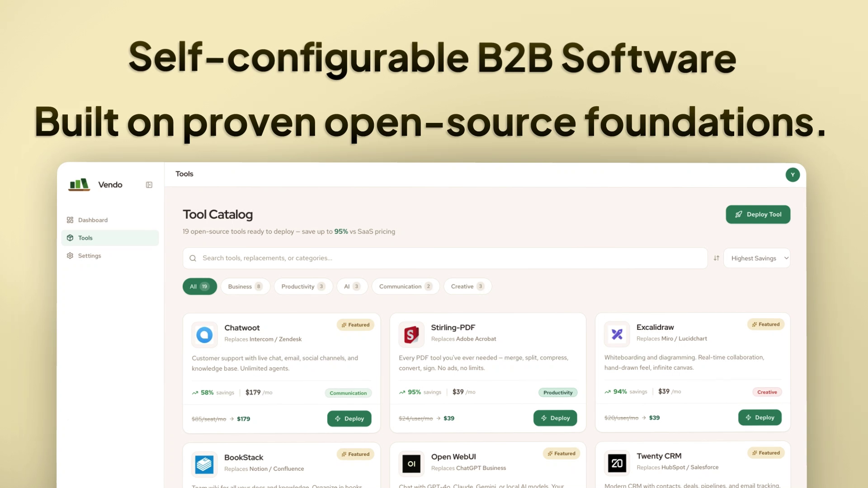Click the Open WebUI app icon
The height and width of the screenshot is (488, 868).
point(411,464)
